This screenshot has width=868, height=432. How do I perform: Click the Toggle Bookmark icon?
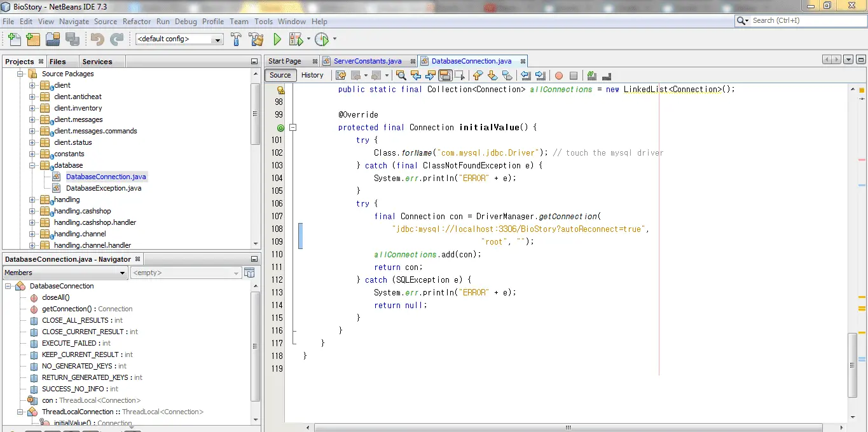pyautogui.click(x=507, y=76)
